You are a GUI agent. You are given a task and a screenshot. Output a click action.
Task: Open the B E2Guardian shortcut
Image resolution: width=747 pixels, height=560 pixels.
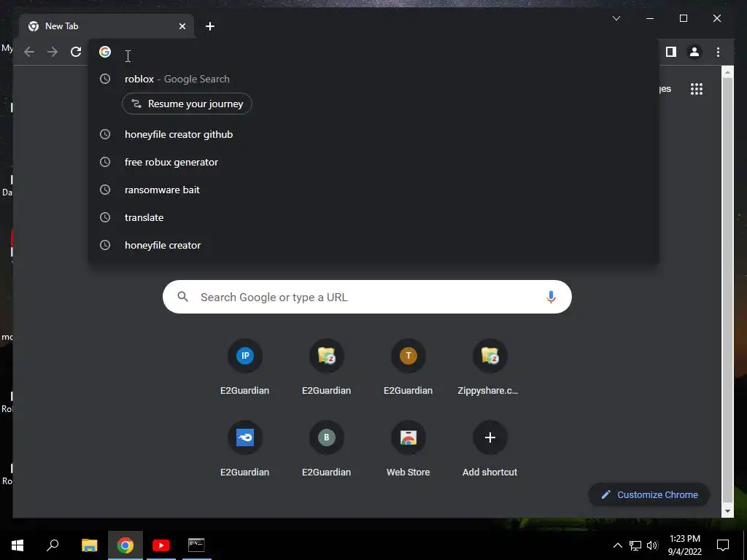tap(326, 448)
